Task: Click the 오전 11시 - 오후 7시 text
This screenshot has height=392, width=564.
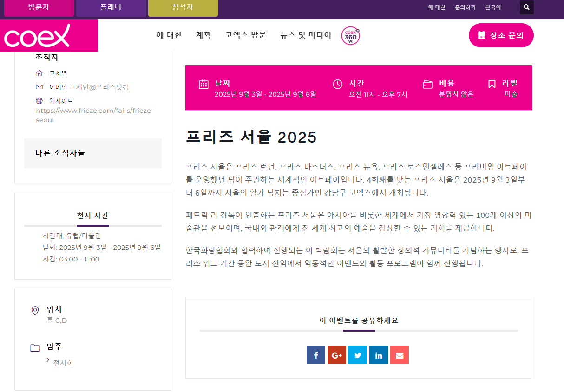Action: (378, 94)
